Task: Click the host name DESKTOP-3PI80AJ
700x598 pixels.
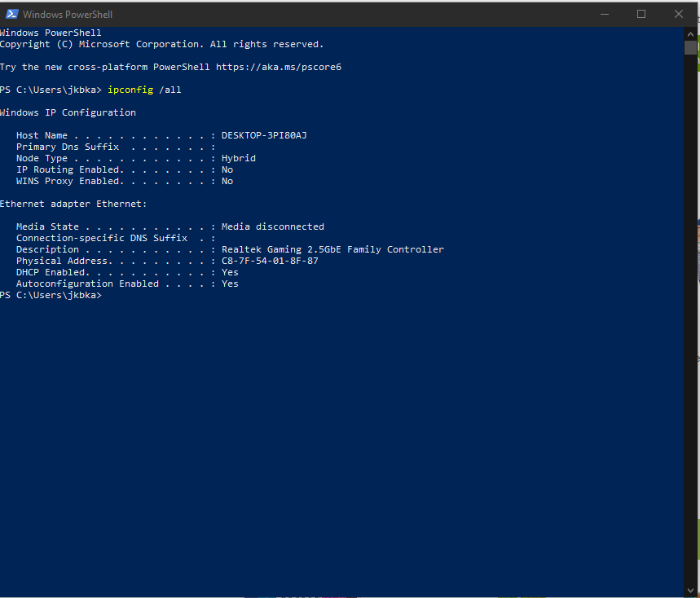Action: pyautogui.click(x=264, y=135)
